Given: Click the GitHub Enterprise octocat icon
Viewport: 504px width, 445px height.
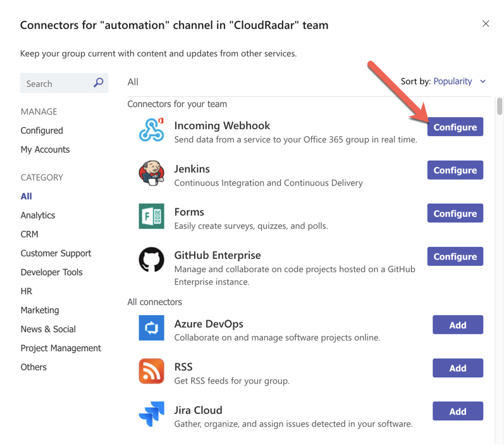Looking at the screenshot, I should pos(151,260).
